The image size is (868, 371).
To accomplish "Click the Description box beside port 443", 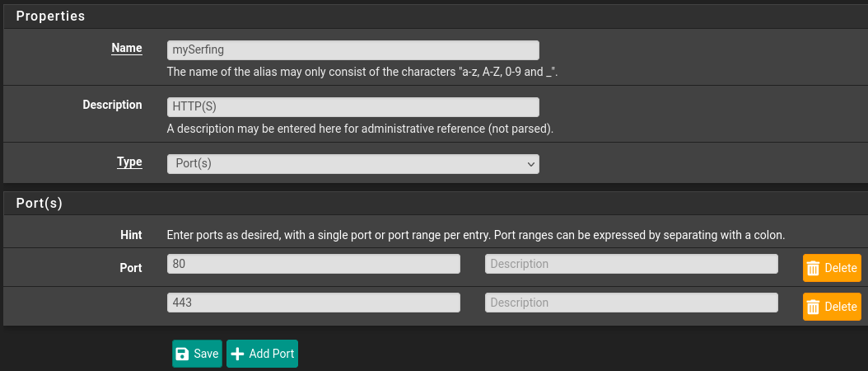I will (631, 303).
